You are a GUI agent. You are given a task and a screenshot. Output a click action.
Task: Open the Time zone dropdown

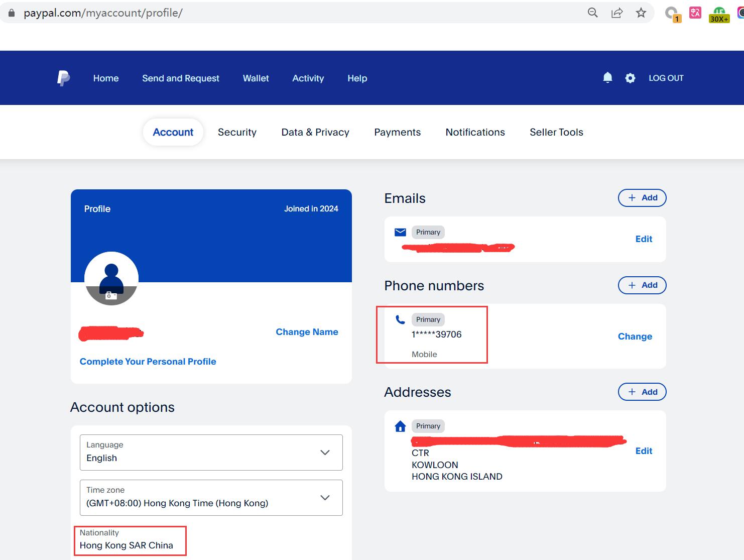211,498
